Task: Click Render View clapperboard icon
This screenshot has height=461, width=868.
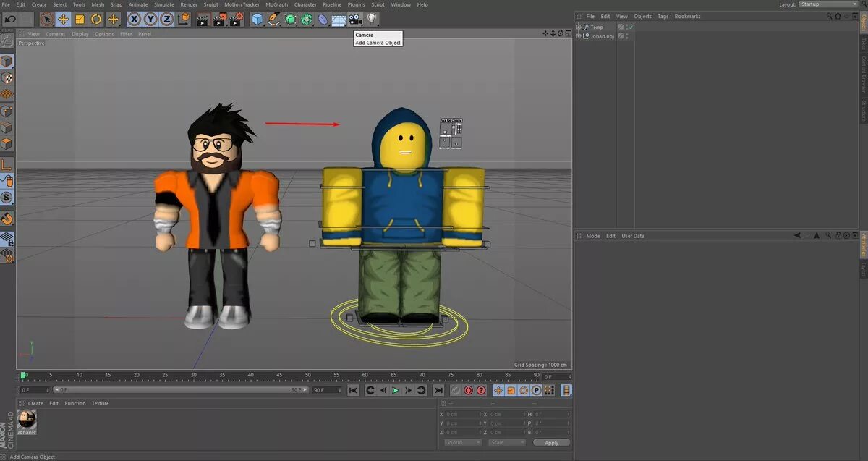Action: tap(203, 19)
